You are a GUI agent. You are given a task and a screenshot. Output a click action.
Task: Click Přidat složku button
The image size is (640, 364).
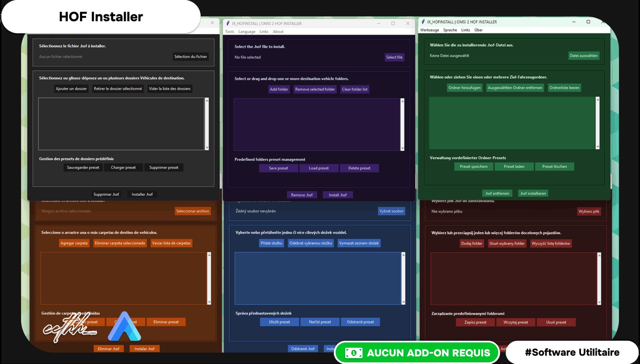pyautogui.click(x=271, y=243)
